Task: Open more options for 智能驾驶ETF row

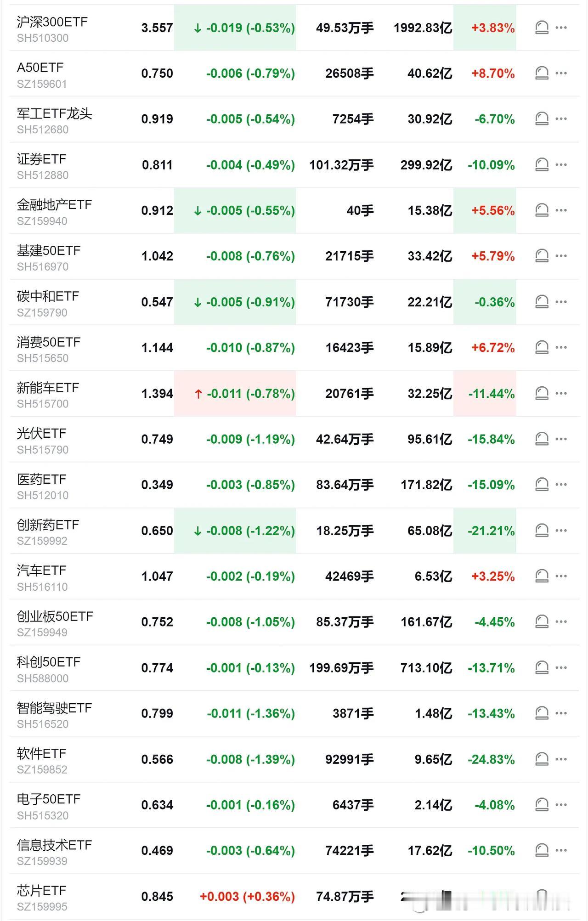Action: point(561,713)
